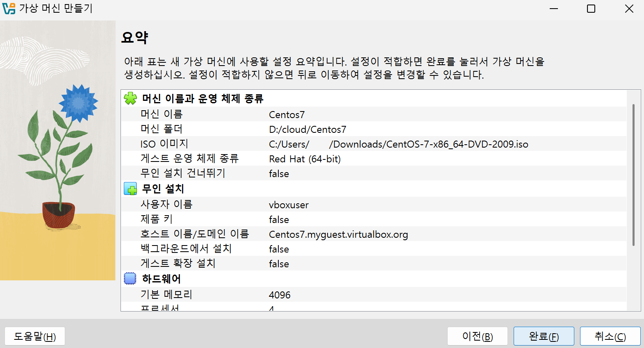Select the 머신 이름 row
Viewport: 644px width, 348px height.
[x=373, y=114]
